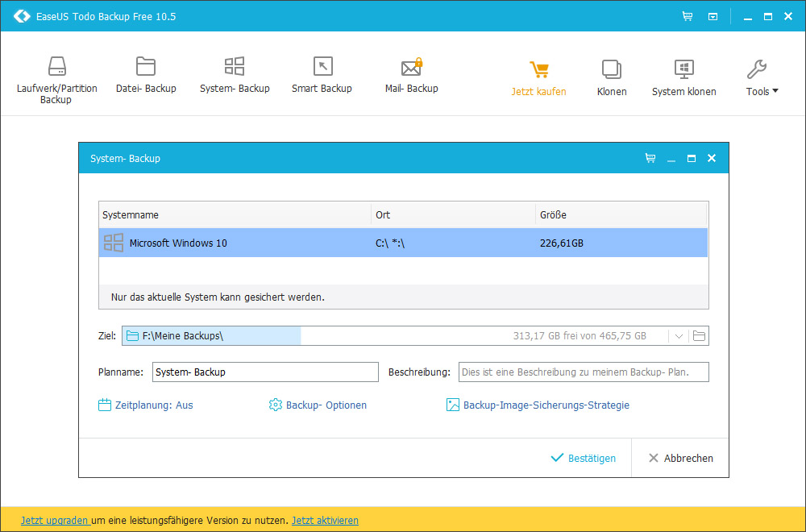The image size is (806, 532).
Task: Close the System- Backup dialog
Action: (x=712, y=158)
